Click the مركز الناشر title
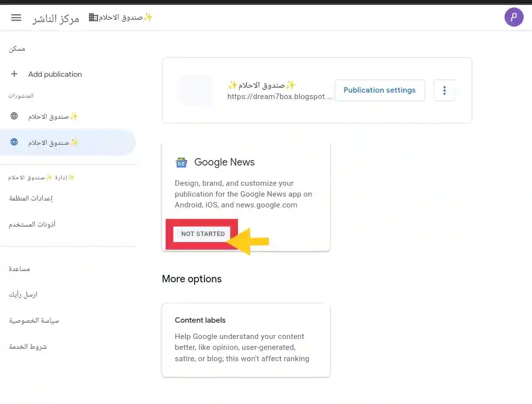 [56, 18]
